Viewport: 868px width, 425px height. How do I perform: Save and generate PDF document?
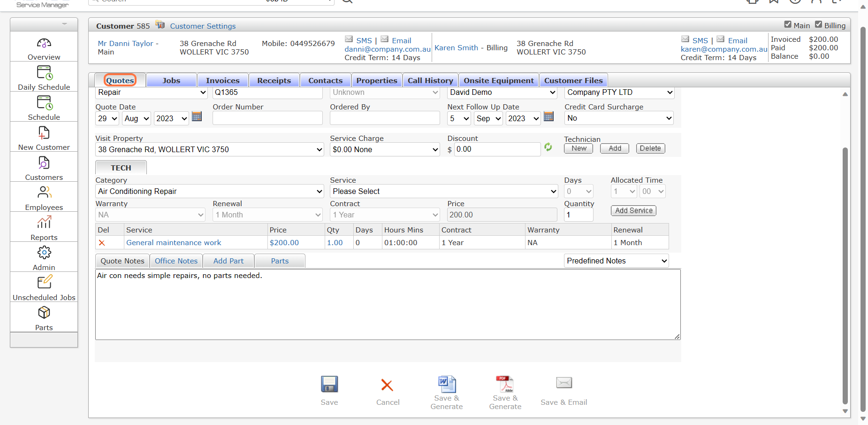click(505, 384)
